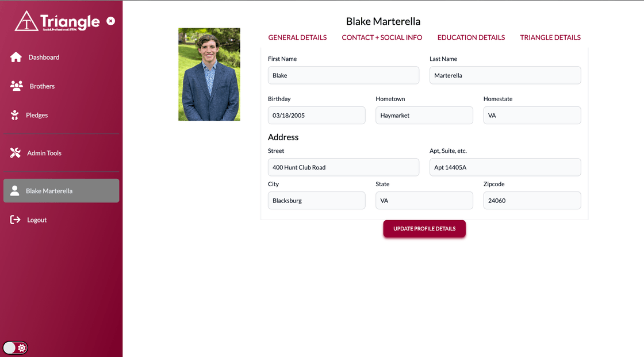Viewport: 644px width, 357px height.
Task: Click the Logout arrow icon
Action: [15, 220]
